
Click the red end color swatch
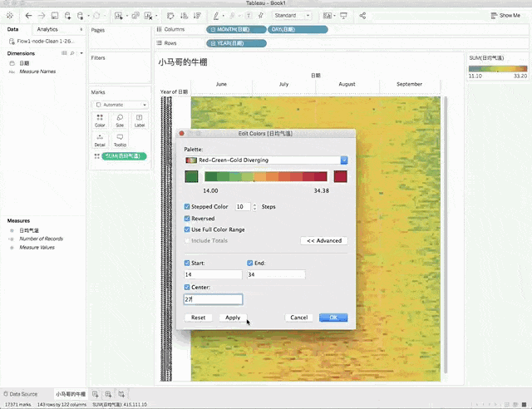click(341, 176)
